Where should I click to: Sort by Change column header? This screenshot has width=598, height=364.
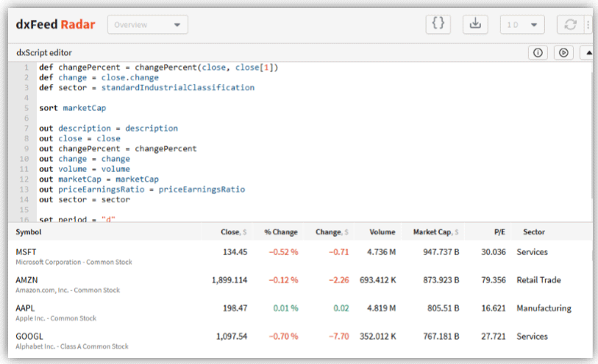click(x=332, y=232)
